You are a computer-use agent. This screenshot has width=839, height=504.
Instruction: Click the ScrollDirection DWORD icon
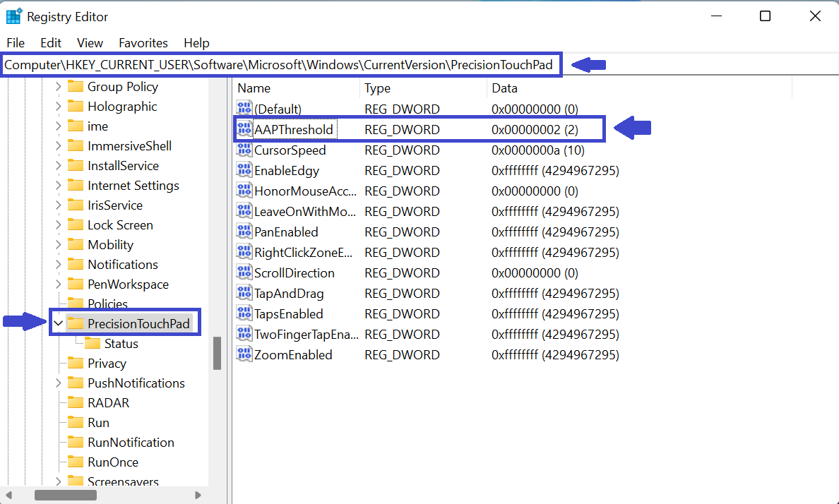tap(244, 273)
